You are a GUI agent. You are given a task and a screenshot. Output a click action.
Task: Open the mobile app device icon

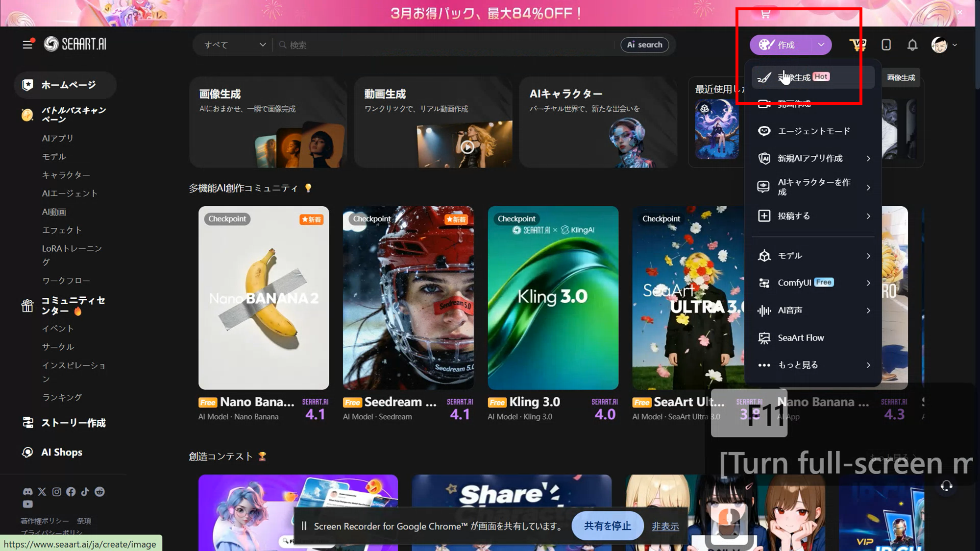point(886,45)
